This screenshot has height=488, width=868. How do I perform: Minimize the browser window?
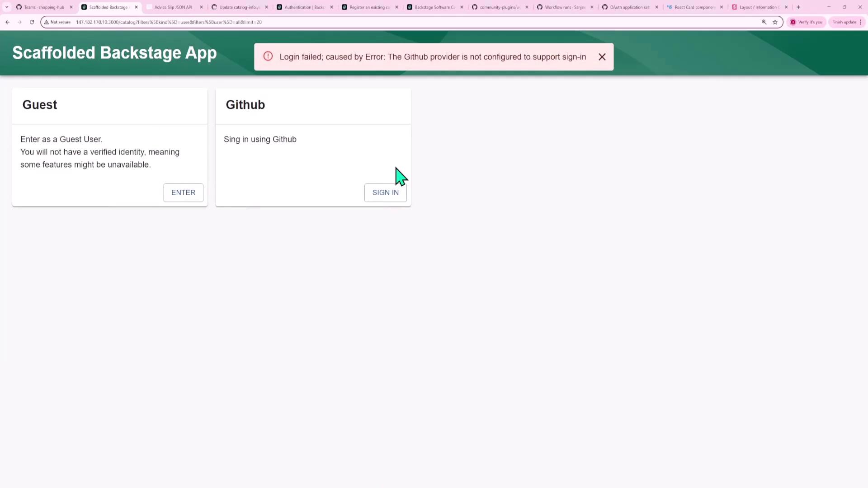pos(829,7)
